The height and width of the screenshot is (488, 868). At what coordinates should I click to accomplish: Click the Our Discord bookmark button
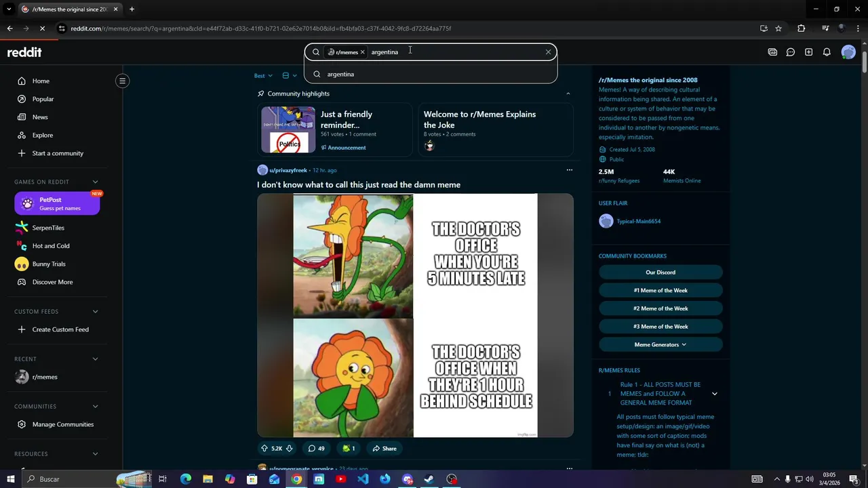click(660, 272)
